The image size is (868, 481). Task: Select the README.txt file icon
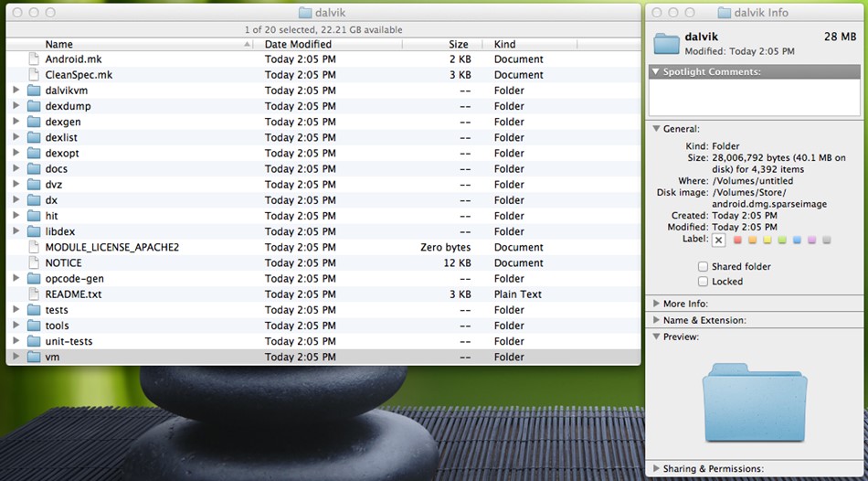(35, 294)
